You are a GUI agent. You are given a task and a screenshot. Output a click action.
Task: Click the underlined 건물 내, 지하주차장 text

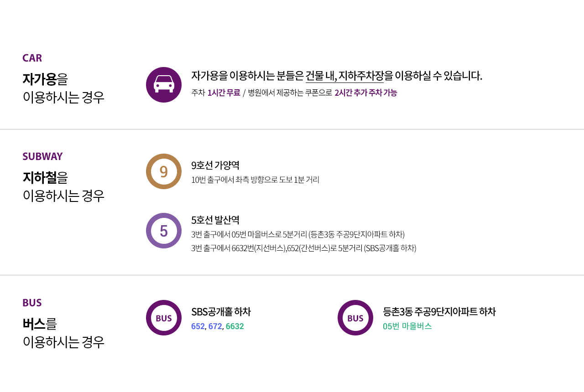[344, 76]
